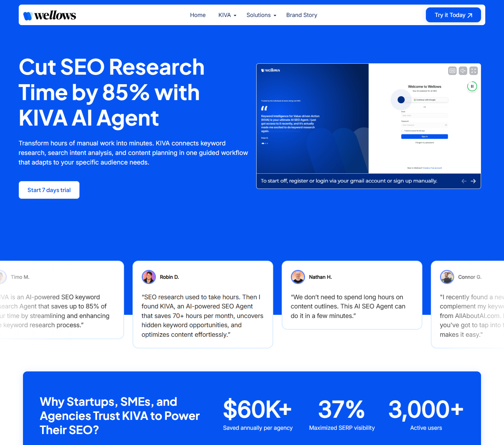Click Robin D.'s avatar photo
This screenshot has width=504, height=445.
149,277
